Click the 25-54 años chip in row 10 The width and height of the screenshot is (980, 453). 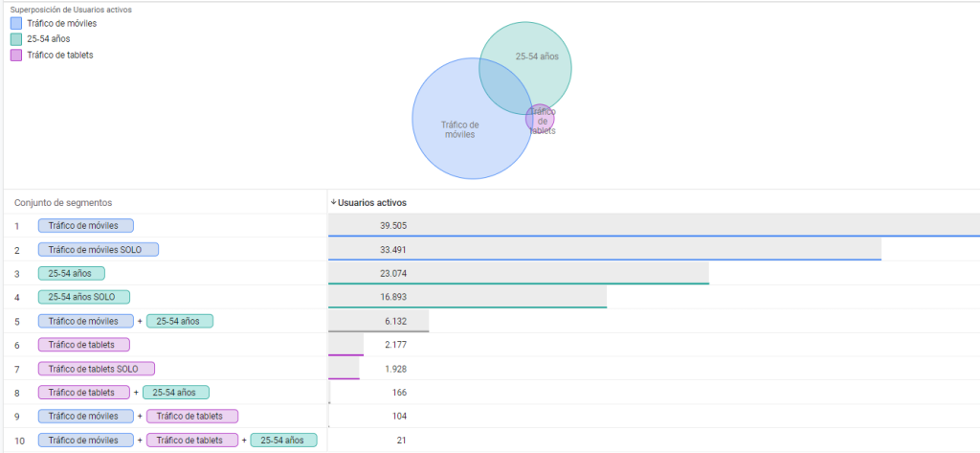pyautogui.click(x=283, y=440)
